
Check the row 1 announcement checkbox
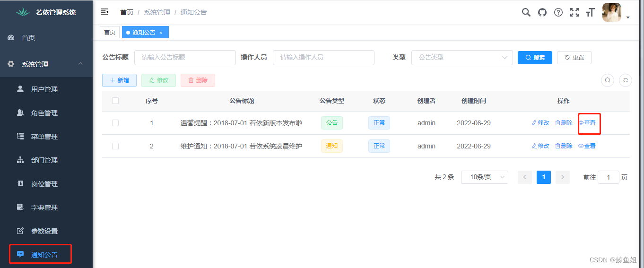tap(115, 123)
